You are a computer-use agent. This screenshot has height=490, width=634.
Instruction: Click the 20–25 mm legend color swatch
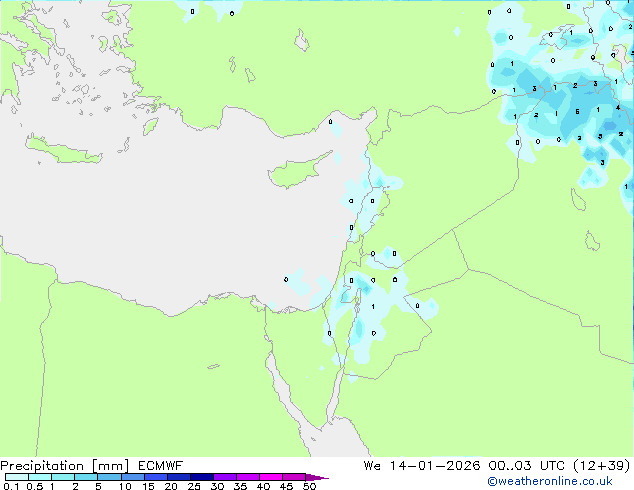tap(178, 477)
